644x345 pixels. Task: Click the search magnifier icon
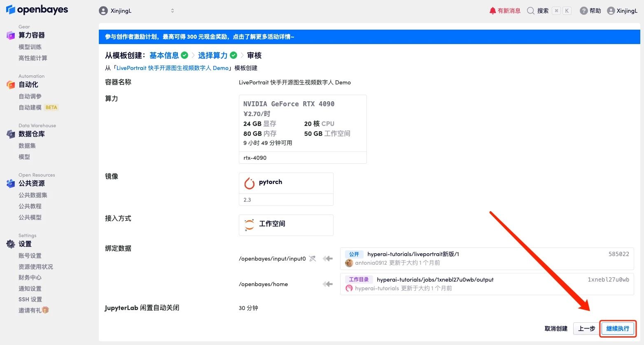[x=531, y=11]
